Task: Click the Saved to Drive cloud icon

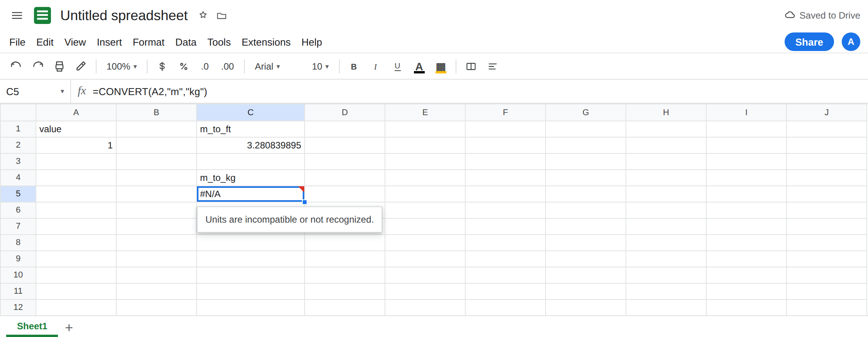Action: click(x=790, y=15)
